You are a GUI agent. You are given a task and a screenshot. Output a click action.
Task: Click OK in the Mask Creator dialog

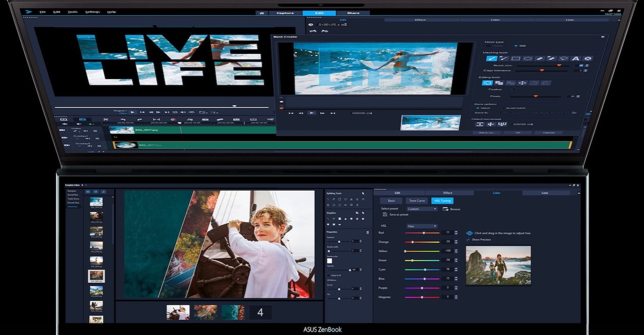[517, 132]
